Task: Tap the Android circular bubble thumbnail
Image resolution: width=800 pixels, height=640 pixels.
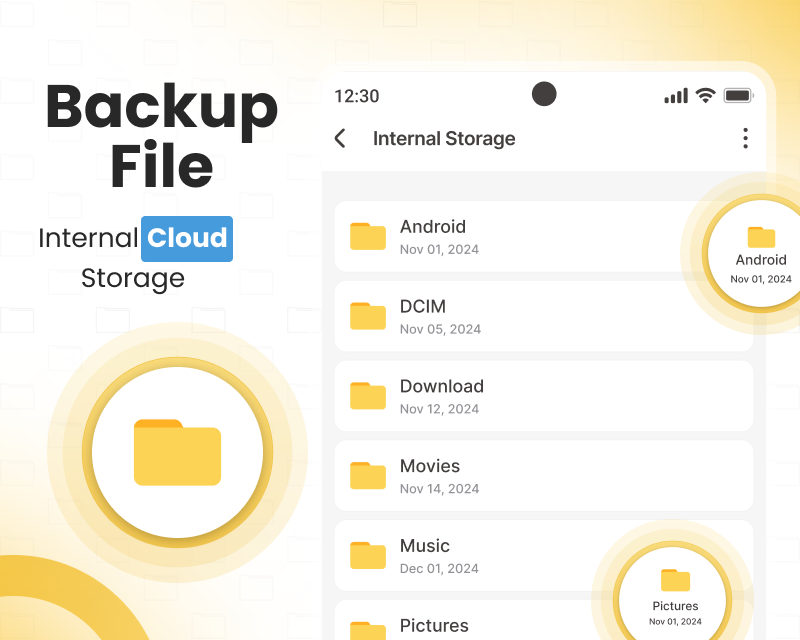Action: click(x=760, y=254)
